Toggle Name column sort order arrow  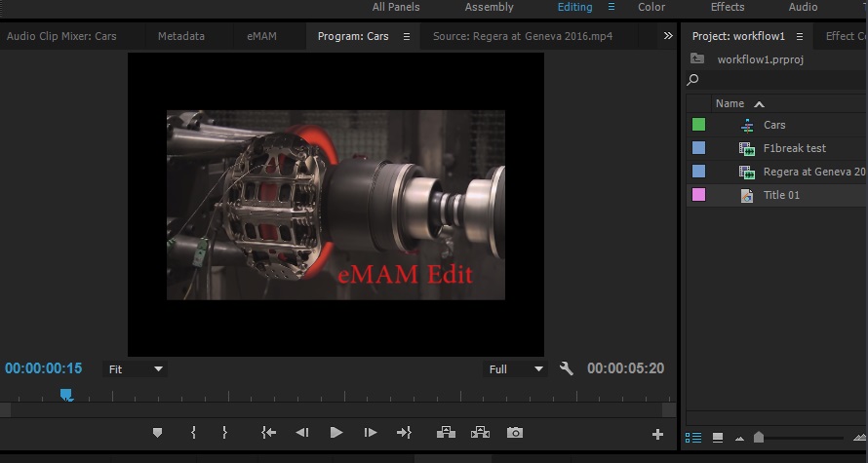[759, 104]
